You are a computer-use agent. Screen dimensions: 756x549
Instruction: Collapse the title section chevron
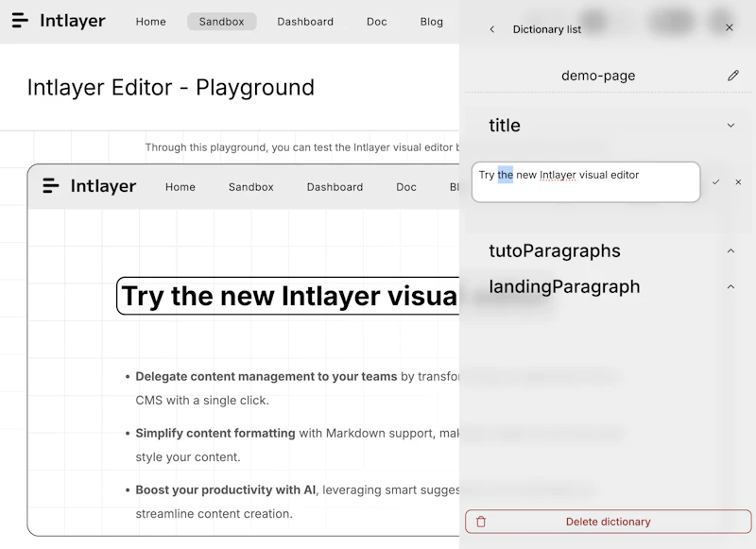(730, 126)
